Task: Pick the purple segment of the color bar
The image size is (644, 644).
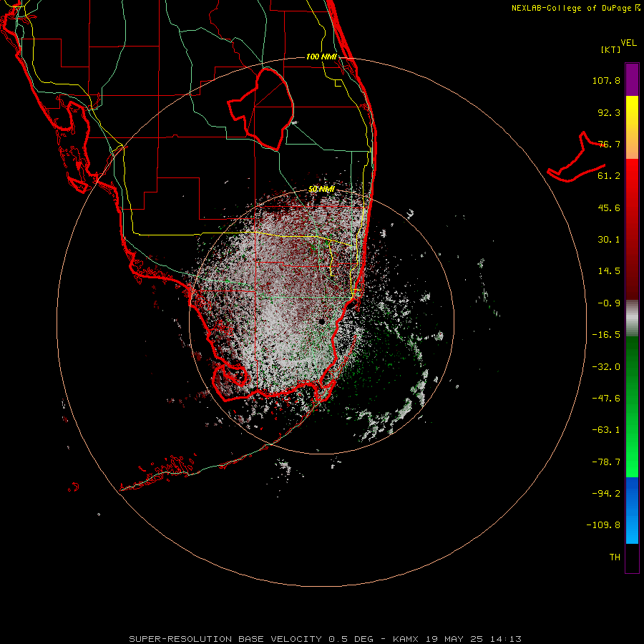Action: coord(632,79)
